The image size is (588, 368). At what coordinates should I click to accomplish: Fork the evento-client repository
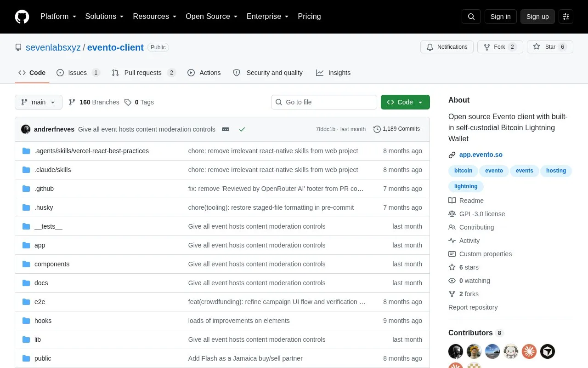tap(500, 47)
